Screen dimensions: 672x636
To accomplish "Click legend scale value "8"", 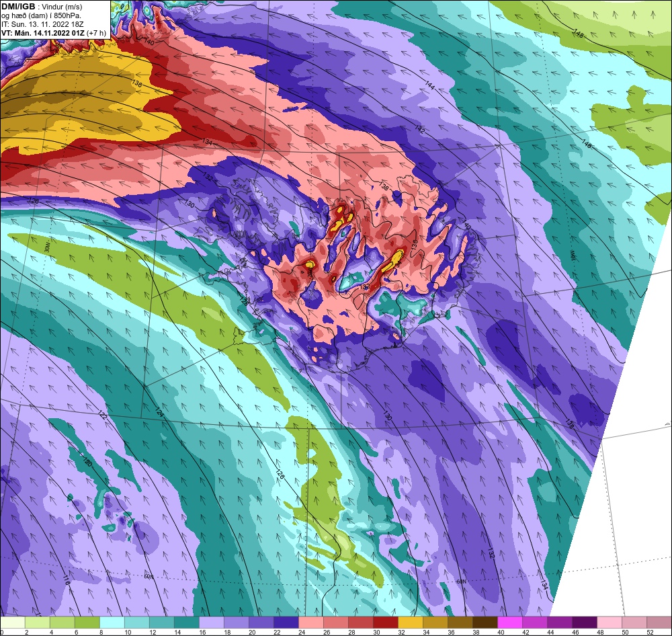I will pyautogui.click(x=101, y=632).
